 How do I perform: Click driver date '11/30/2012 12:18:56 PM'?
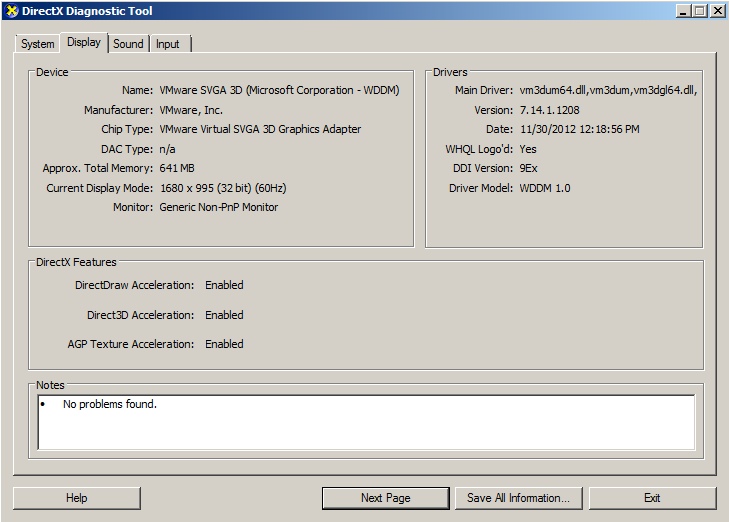580,129
